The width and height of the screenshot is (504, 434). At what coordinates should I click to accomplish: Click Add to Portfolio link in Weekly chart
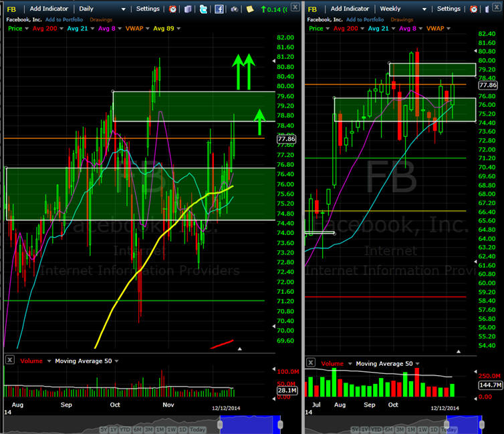365,19
